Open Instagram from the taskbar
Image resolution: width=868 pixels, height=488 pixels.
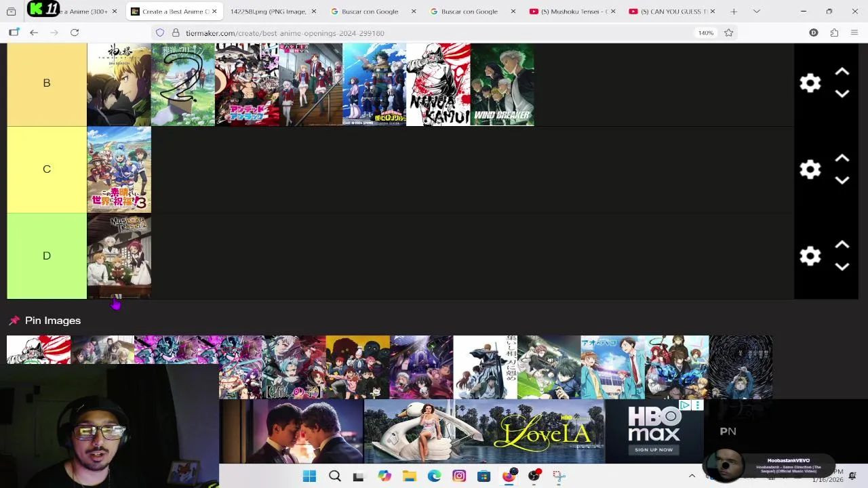coord(459,476)
